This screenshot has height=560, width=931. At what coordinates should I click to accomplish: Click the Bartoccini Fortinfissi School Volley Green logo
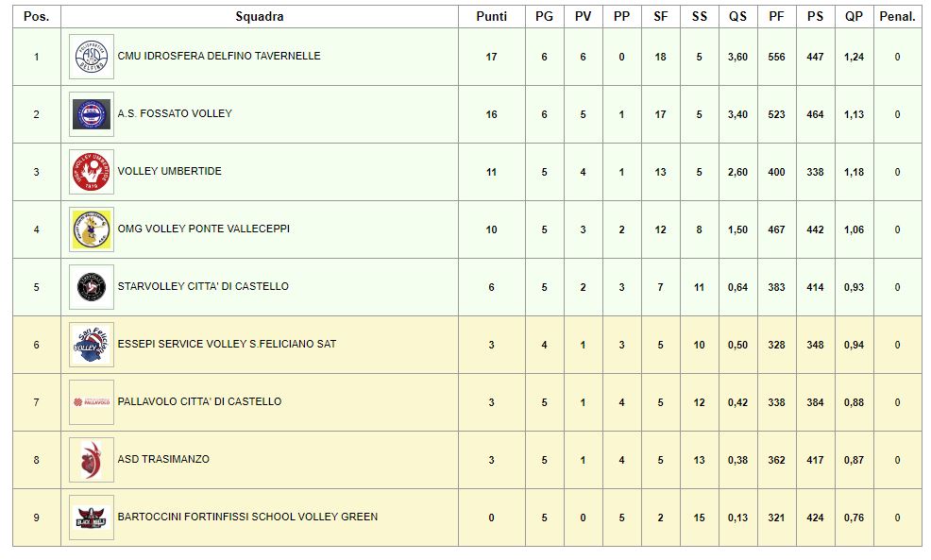92,518
